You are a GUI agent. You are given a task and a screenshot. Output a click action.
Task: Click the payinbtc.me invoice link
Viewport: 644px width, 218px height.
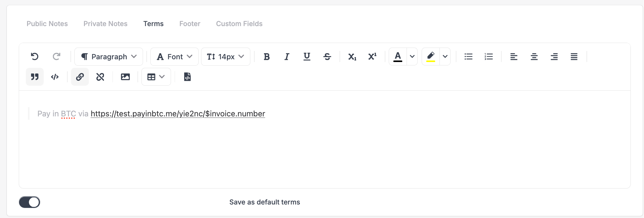[178, 114]
